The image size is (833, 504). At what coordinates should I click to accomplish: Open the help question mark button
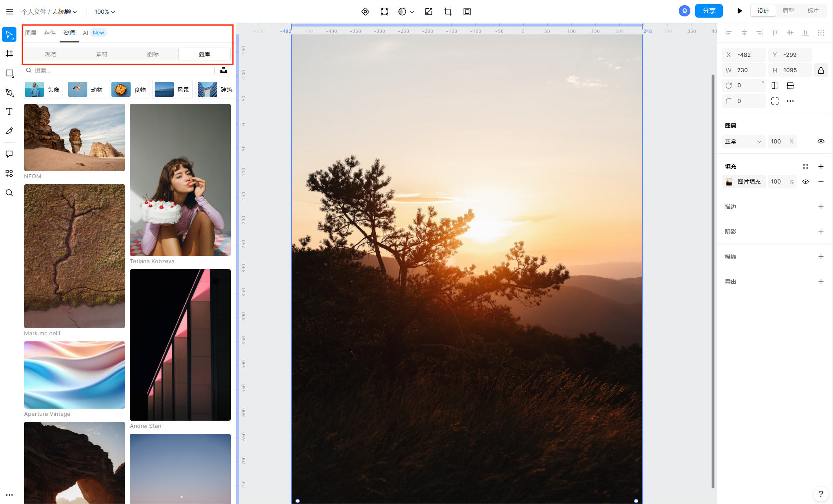click(821, 494)
